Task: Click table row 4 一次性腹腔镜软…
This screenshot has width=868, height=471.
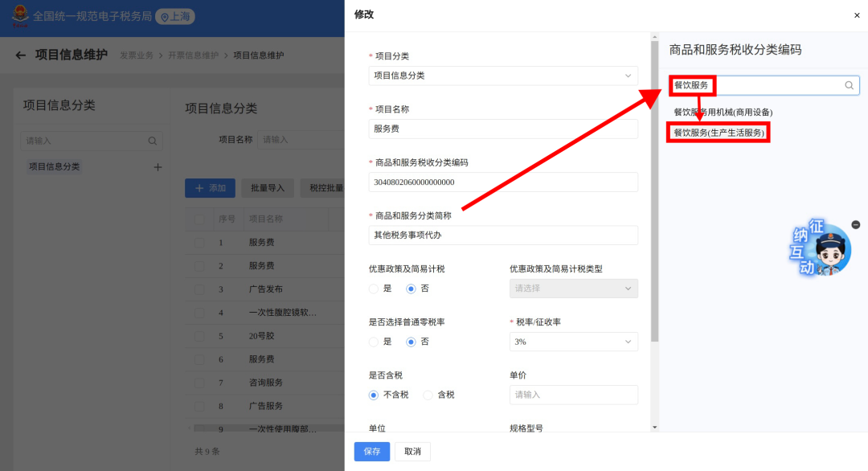Action: coord(264,313)
